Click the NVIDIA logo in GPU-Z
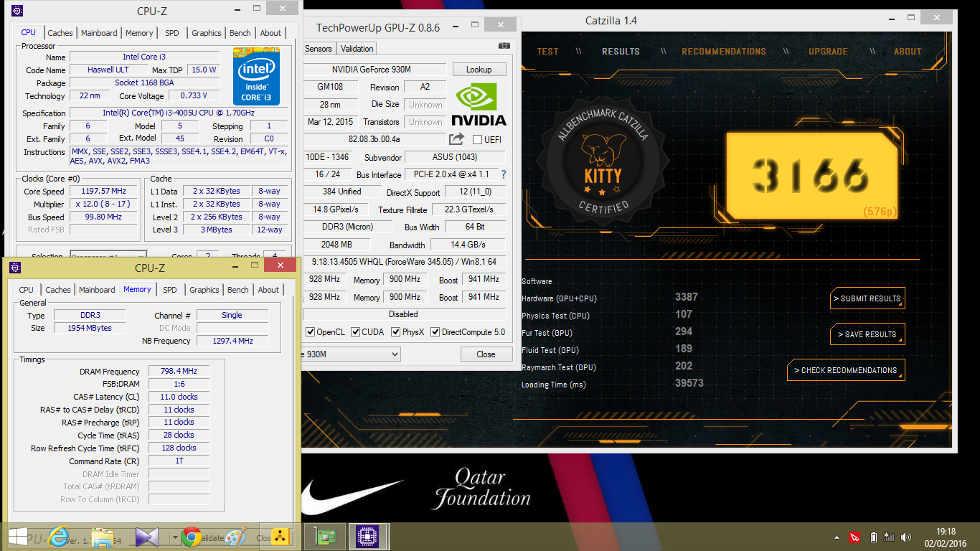The image size is (980, 551). tap(479, 105)
